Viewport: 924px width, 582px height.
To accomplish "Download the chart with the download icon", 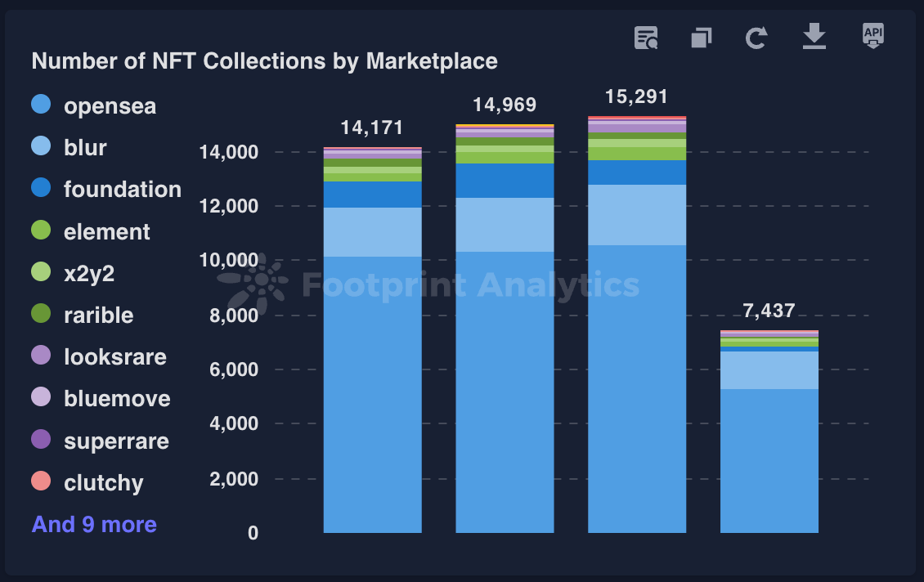I will [814, 37].
